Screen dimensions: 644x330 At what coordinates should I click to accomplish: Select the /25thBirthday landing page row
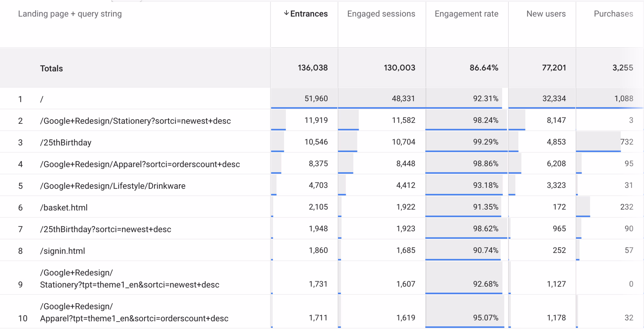coord(66,143)
